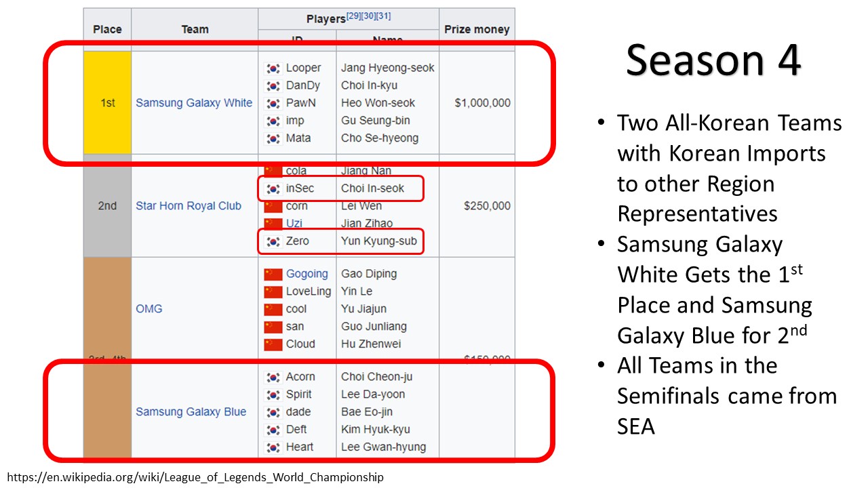Click the OMG team link

click(x=149, y=308)
